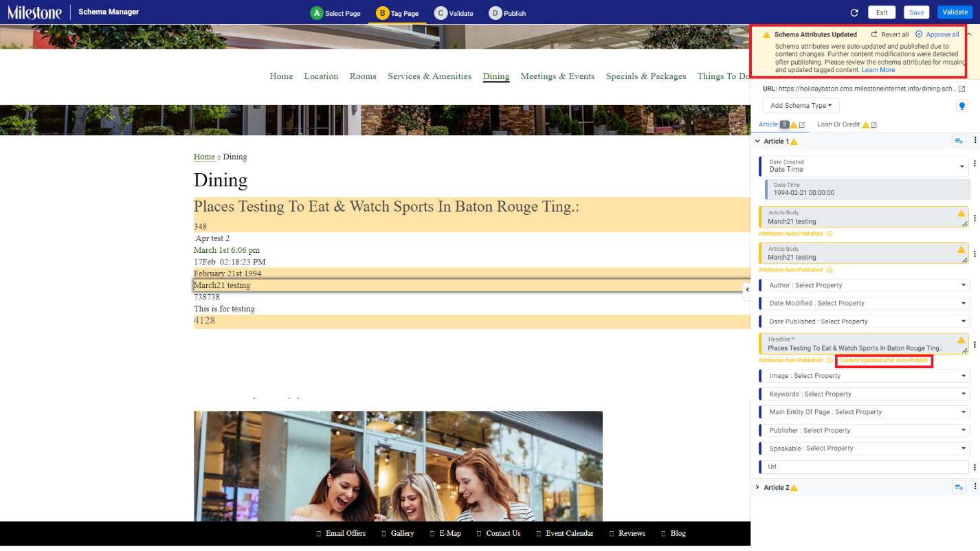Collapse the schema side panel arrow handle

(x=747, y=290)
